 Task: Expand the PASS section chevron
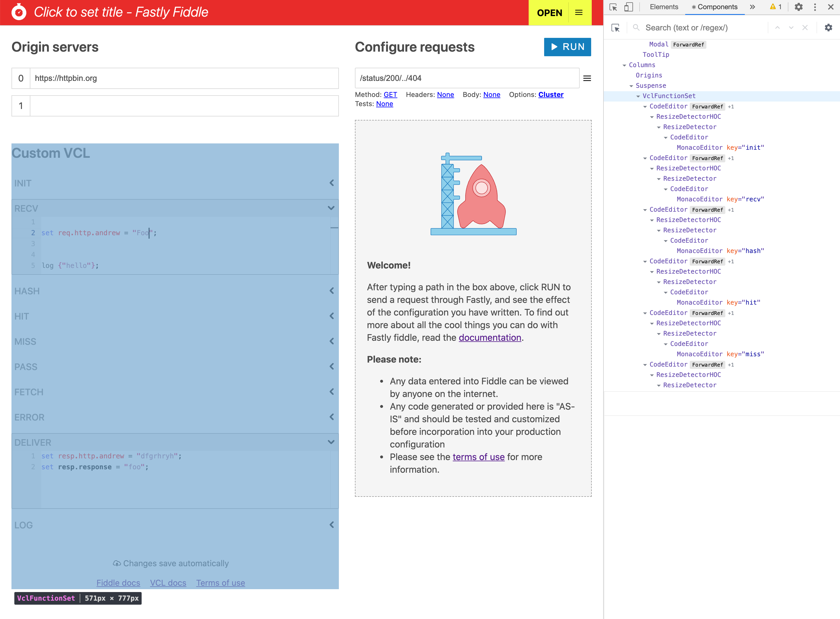point(331,367)
